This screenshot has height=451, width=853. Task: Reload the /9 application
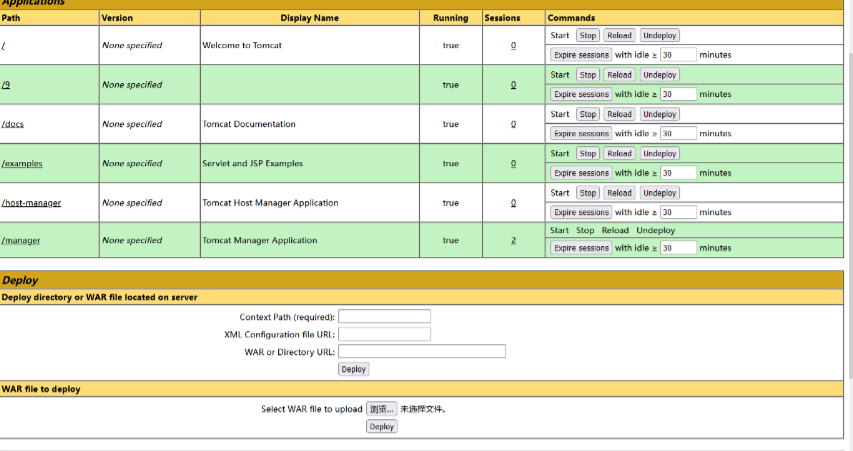[619, 75]
